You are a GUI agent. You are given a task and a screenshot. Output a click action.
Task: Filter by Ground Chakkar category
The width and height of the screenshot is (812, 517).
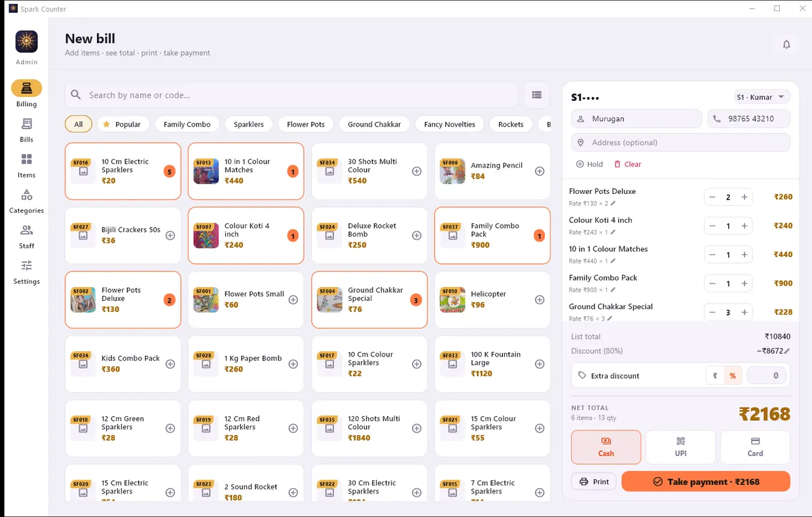(375, 124)
